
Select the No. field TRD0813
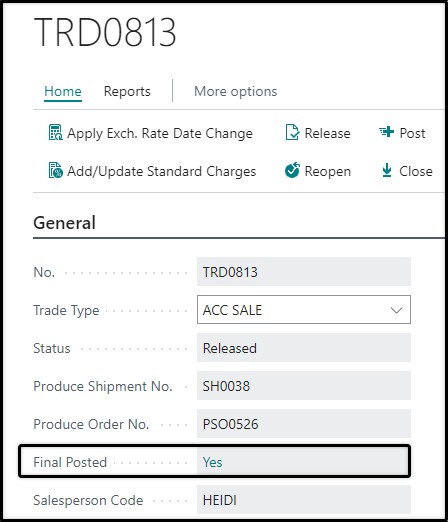point(304,272)
